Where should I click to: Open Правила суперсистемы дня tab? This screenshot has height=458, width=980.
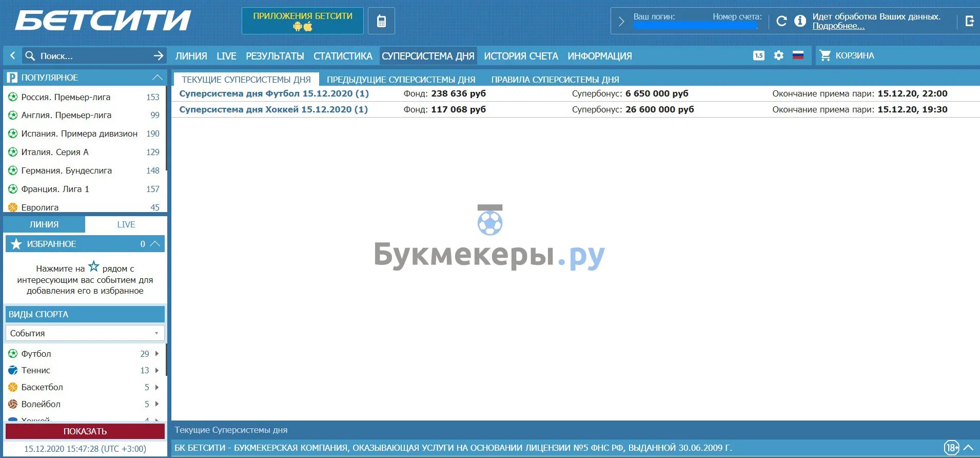[x=555, y=80]
